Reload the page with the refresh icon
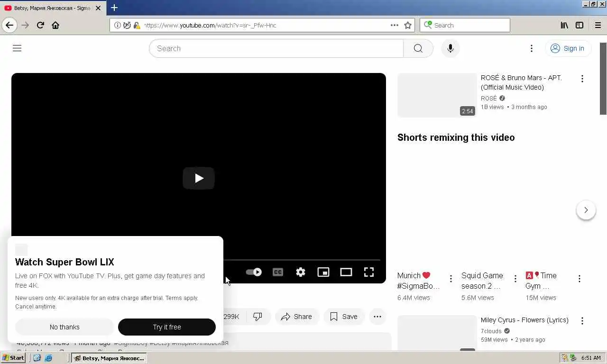 (40, 25)
